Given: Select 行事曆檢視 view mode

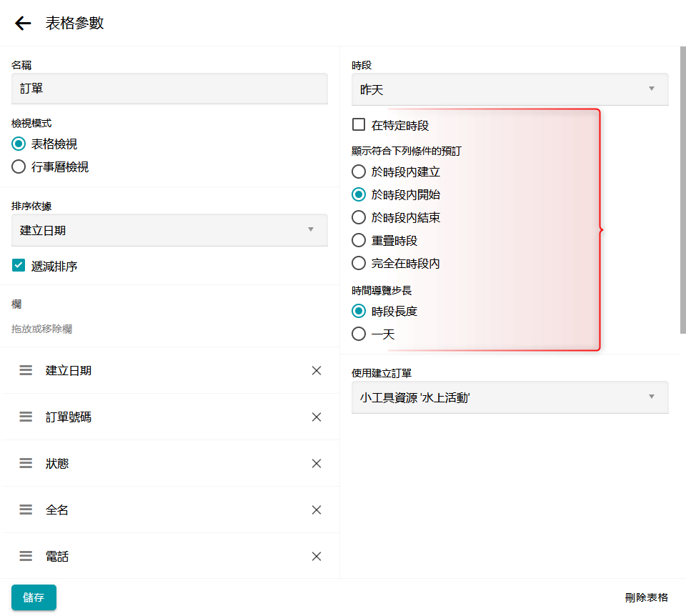Looking at the screenshot, I should (x=19, y=167).
